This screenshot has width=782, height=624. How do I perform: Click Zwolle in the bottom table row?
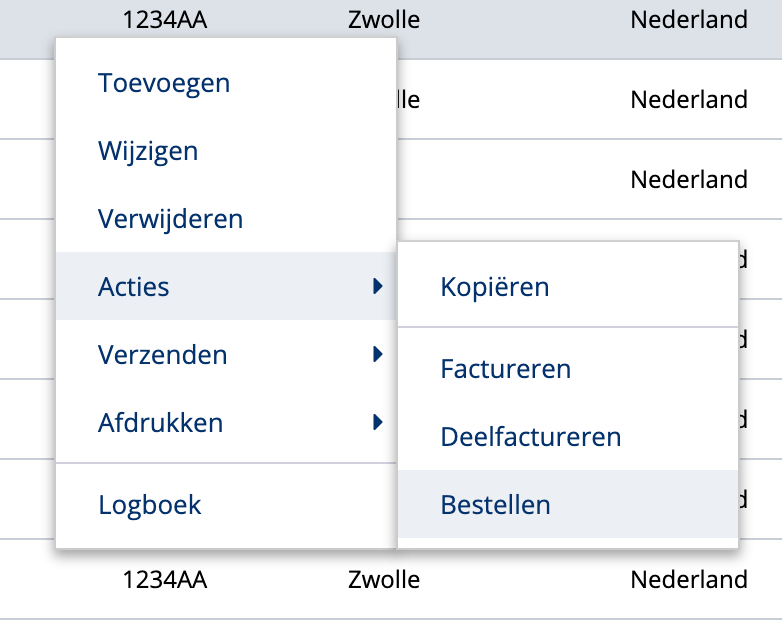(384, 579)
